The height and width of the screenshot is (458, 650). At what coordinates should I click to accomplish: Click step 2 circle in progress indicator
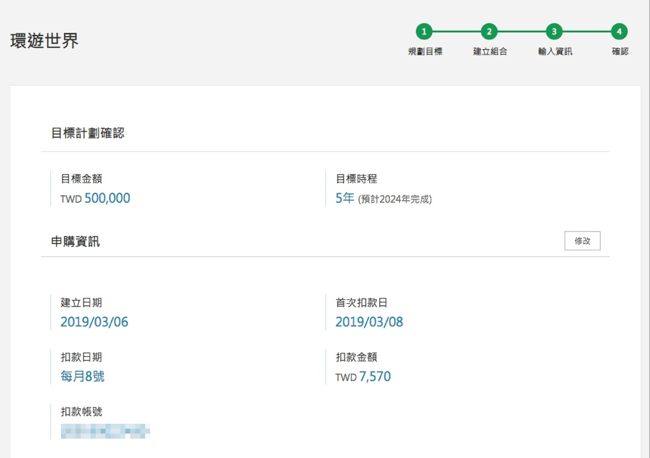point(489,32)
